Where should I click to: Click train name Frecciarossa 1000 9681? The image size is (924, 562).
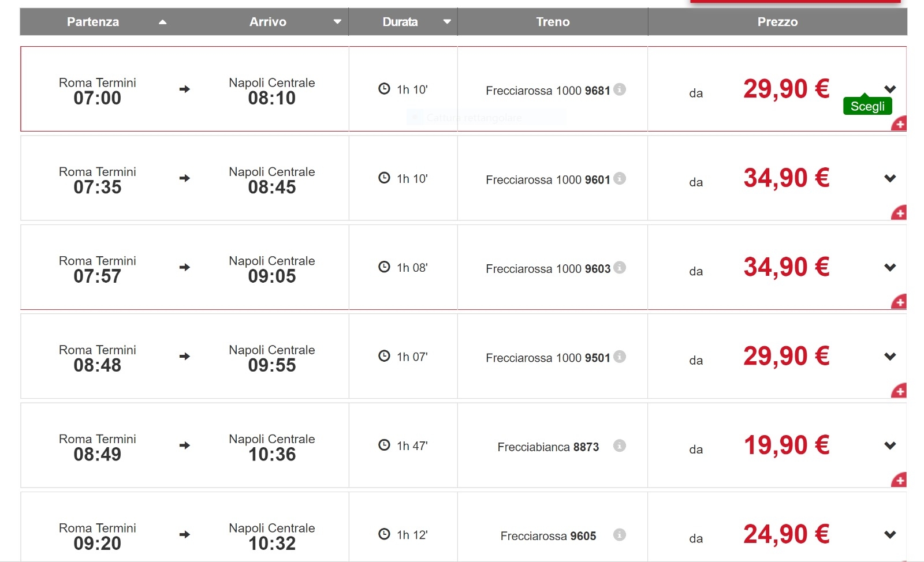[x=548, y=91]
